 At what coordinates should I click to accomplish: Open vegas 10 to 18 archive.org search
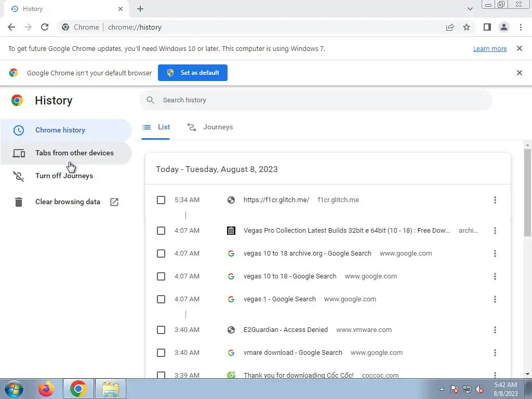[307, 254]
